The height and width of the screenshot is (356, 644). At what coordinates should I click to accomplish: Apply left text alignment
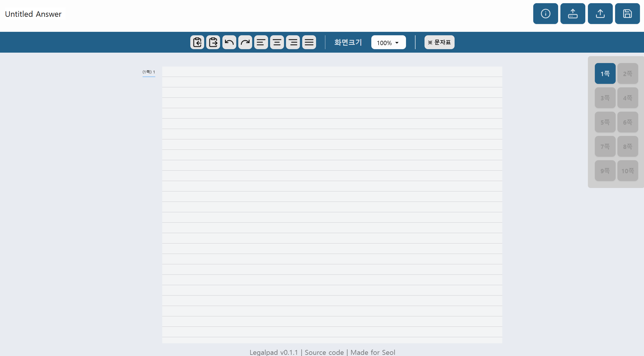(261, 42)
